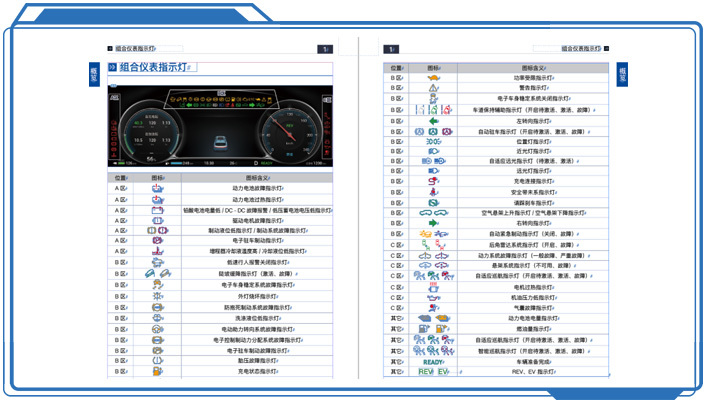Click the text 车辆准备完成
The height and width of the screenshot is (402, 706).
pyautogui.click(x=533, y=362)
